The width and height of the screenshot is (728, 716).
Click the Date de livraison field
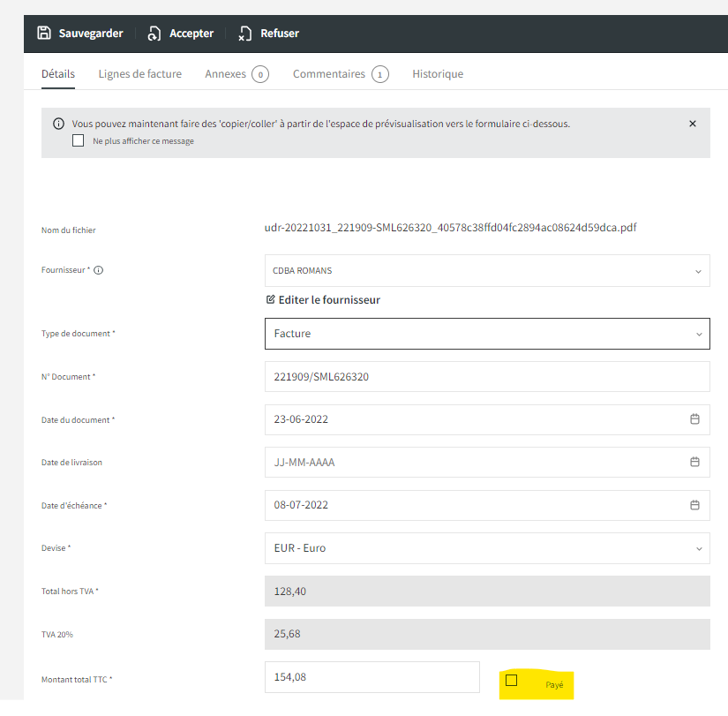click(x=487, y=463)
